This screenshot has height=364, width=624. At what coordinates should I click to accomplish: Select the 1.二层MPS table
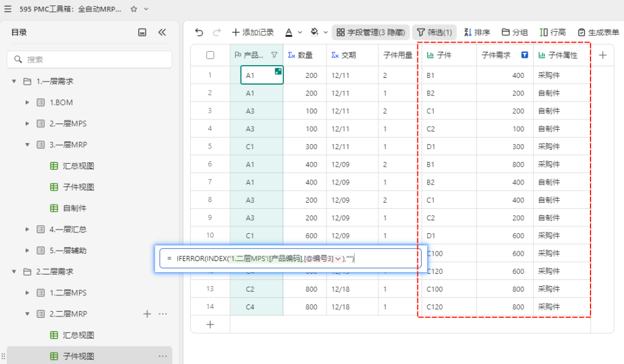point(68,293)
